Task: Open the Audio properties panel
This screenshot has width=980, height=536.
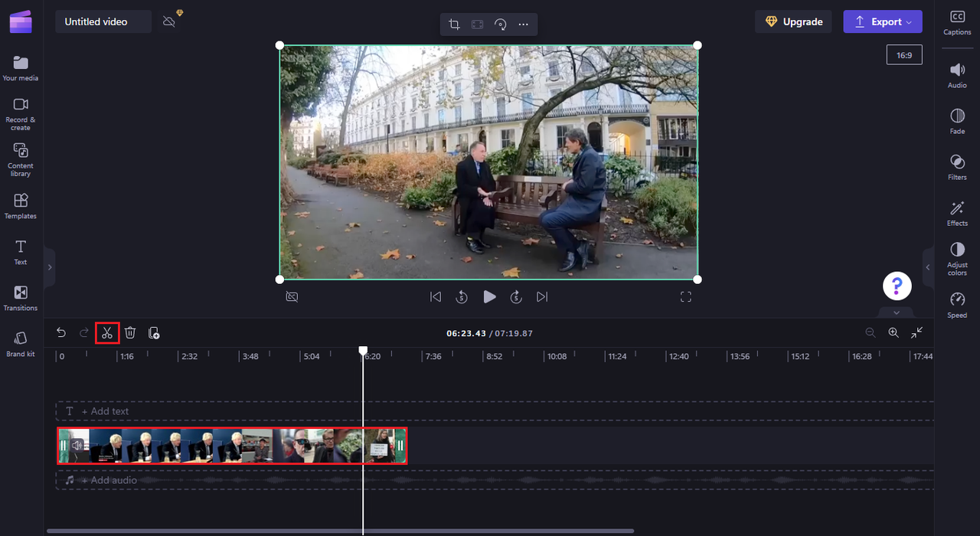Action: [957, 76]
